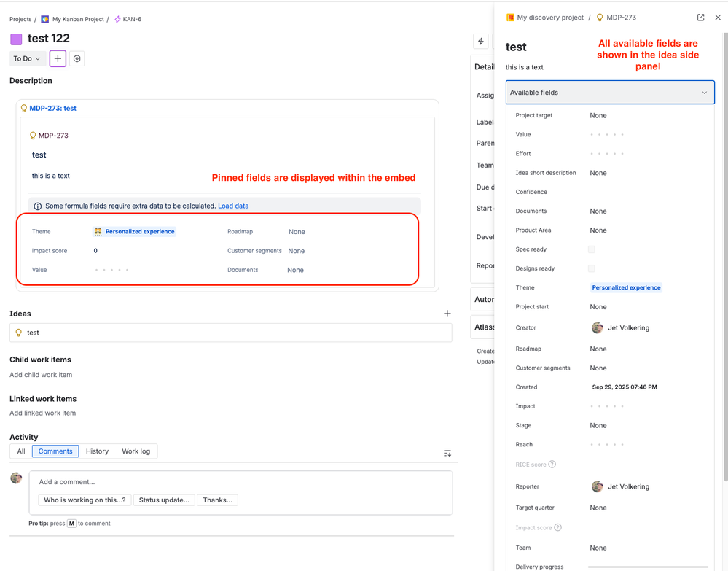Click the lightbulb icon beside MDP-273: test

tap(23, 108)
